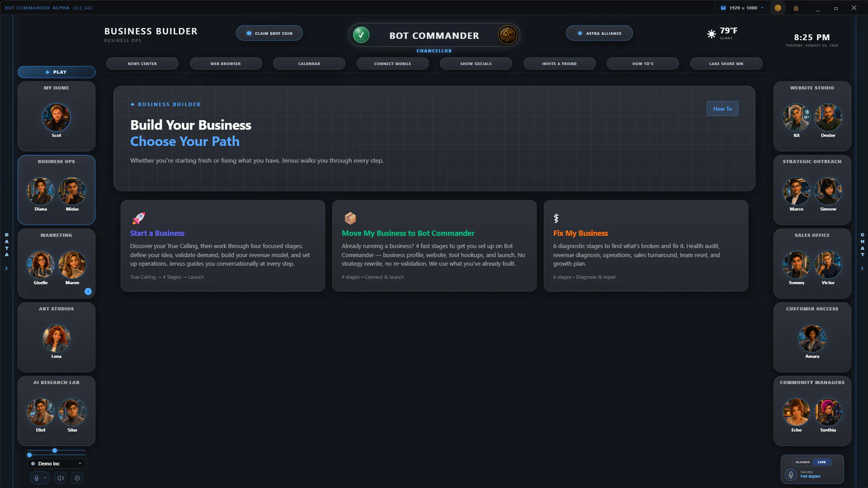This screenshot has width=868, height=488.
Task: Open Lena's avatar in Art Studios
Action: [57, 338]
